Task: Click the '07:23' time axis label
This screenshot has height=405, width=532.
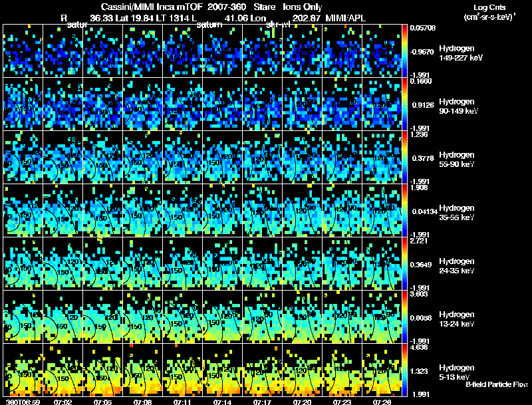Action: click(x=342, y=402)
